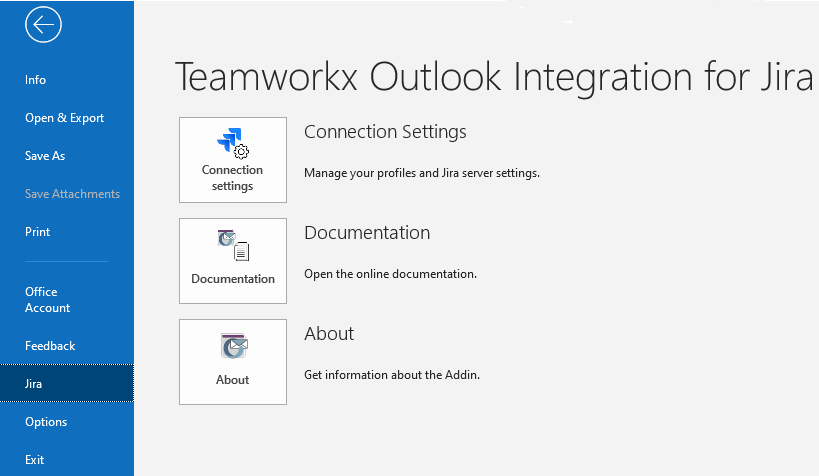Click Exit to close Outlook

click(35, 460)
